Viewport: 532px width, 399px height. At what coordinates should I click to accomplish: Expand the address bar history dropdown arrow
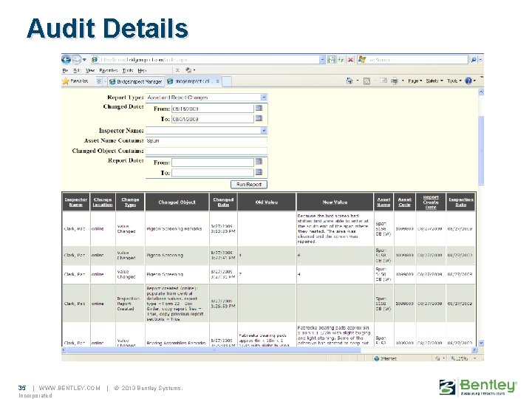click(x=322, y=60)
